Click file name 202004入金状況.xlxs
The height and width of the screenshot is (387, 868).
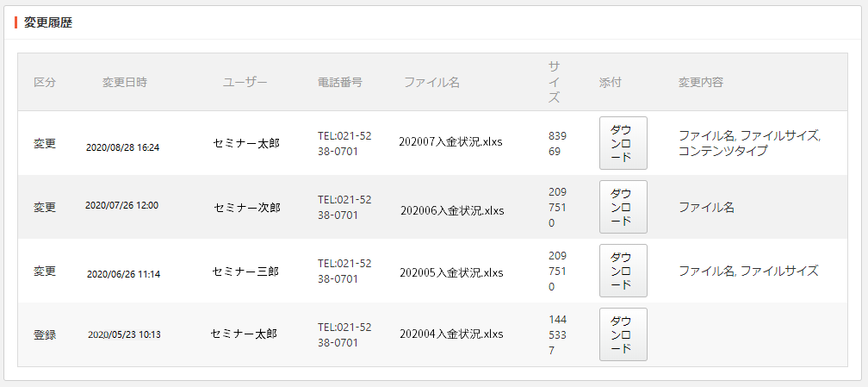[451, 334]
